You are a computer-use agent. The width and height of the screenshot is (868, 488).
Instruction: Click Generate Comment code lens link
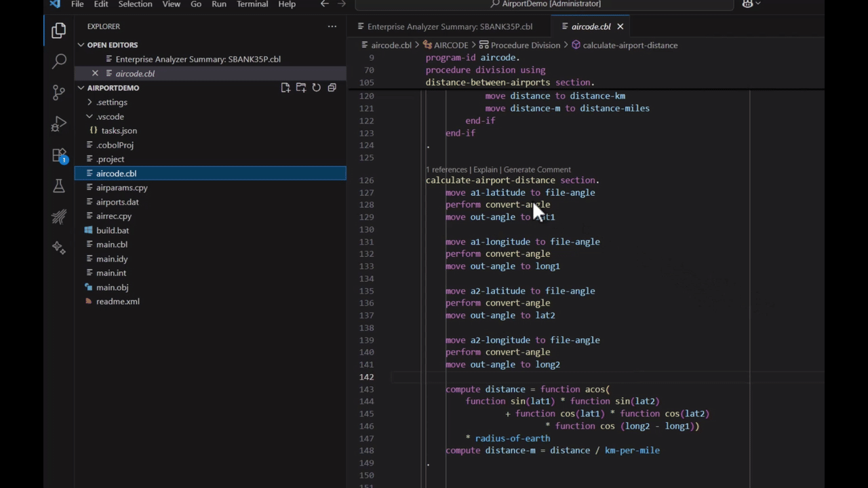[x=537, y=169]
